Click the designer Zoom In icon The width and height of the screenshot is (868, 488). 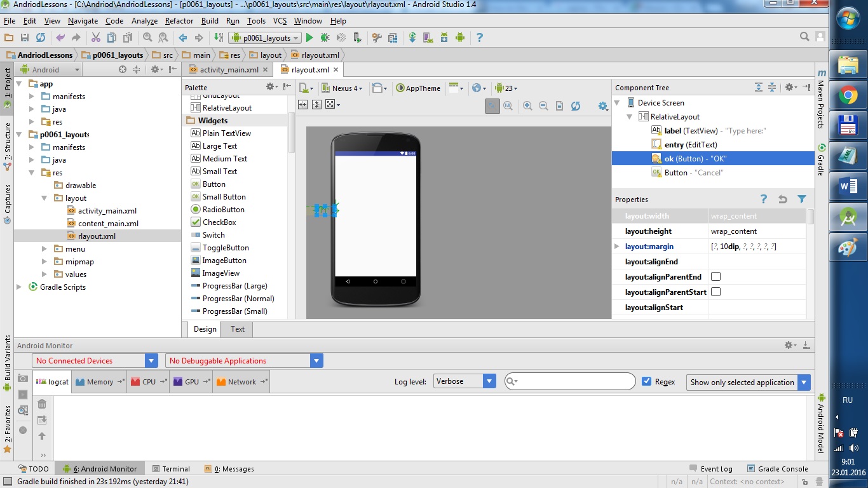[x=527, y=106]
